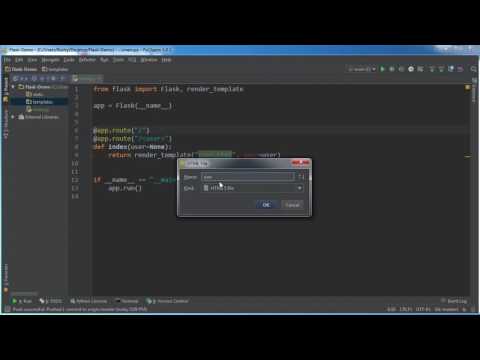
Task: Click the Name input field in dialog
Action: coord(248,177)
